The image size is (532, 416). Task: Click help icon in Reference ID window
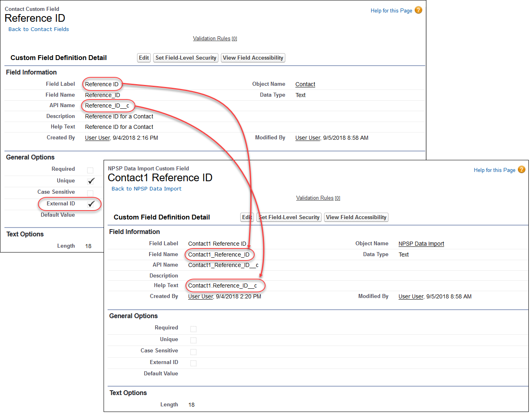(418, 10)
